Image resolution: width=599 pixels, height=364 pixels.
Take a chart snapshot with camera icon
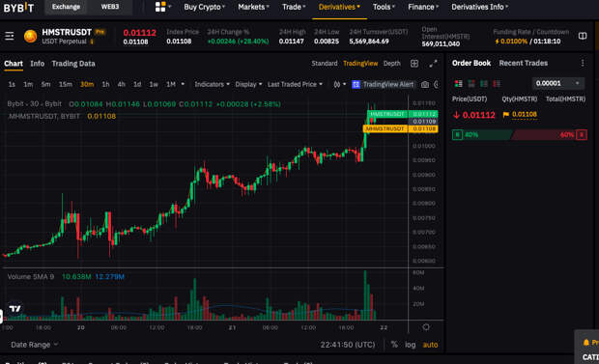tap(425, 84)
